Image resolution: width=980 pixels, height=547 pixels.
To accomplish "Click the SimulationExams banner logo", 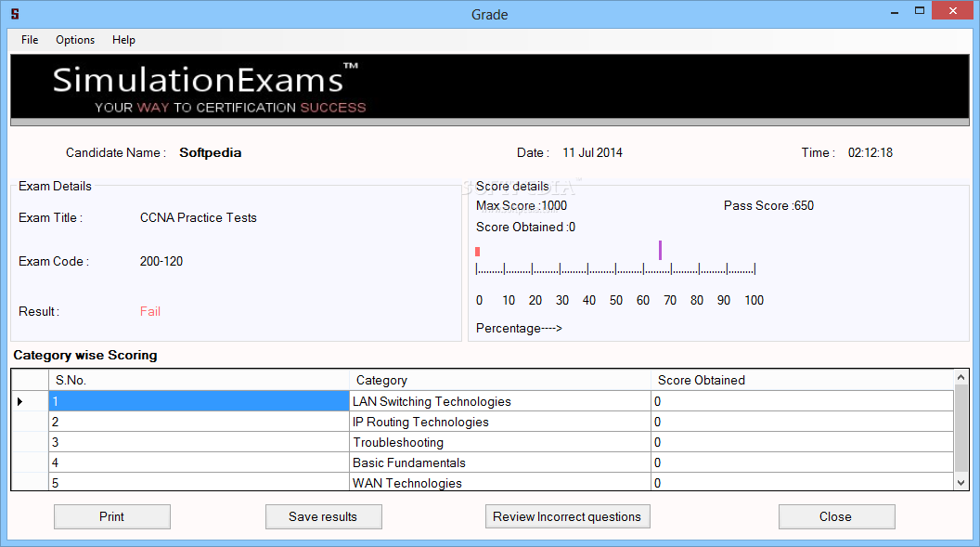I will [x=209, y=89].
